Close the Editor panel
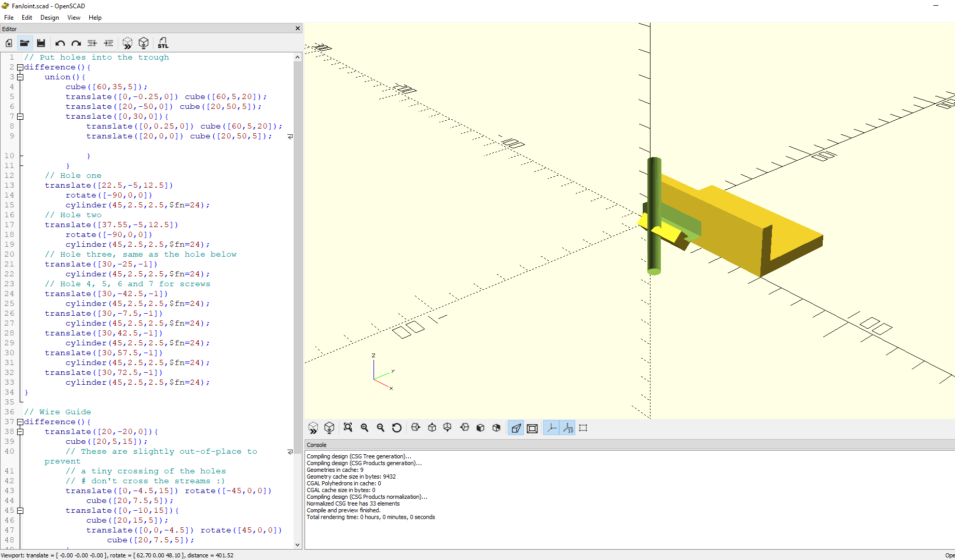 point(298,29)
